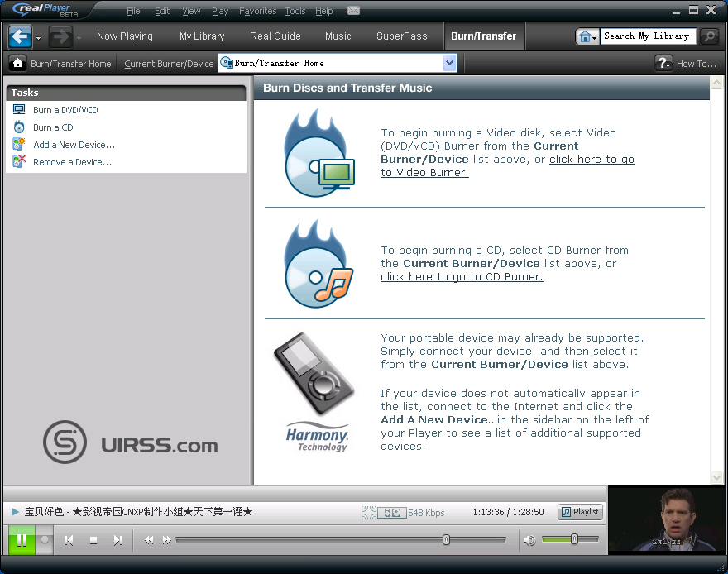
Task: Switch to the Music tab
Action: coord(338,36)
